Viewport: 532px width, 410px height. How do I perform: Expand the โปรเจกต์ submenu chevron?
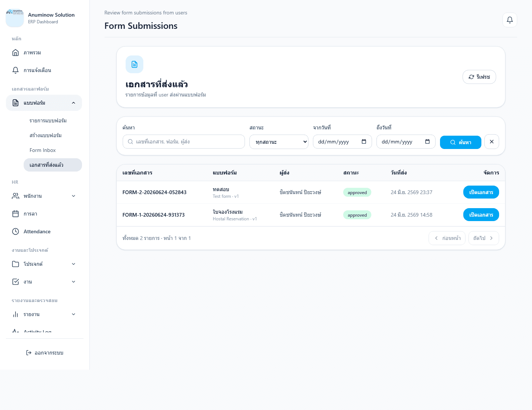[x=74, y=264]
